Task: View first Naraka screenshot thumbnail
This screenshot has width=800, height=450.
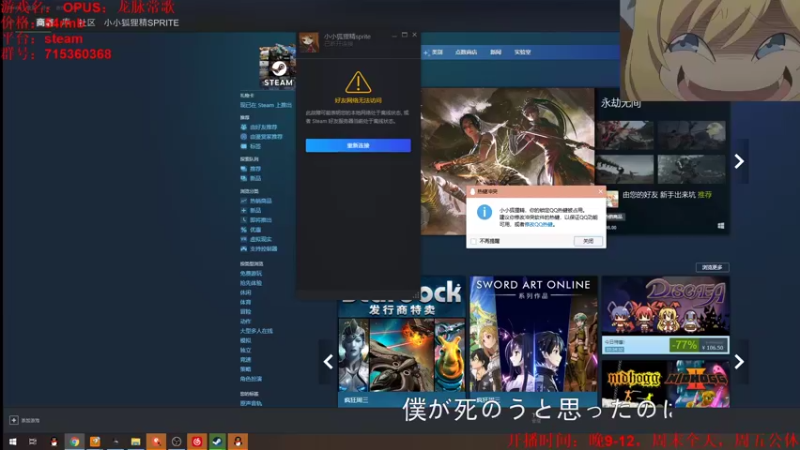Action: pos(625,135)
